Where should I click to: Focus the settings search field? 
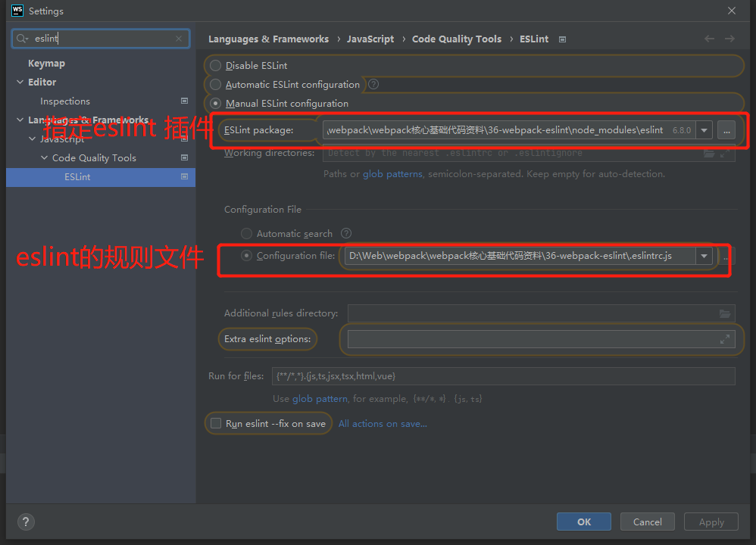[x=101, y=39]
